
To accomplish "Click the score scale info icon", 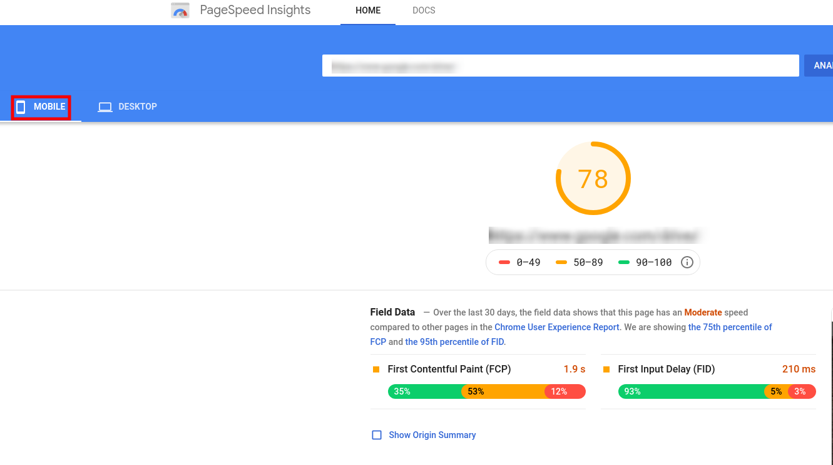I will [x=687, y=263].
